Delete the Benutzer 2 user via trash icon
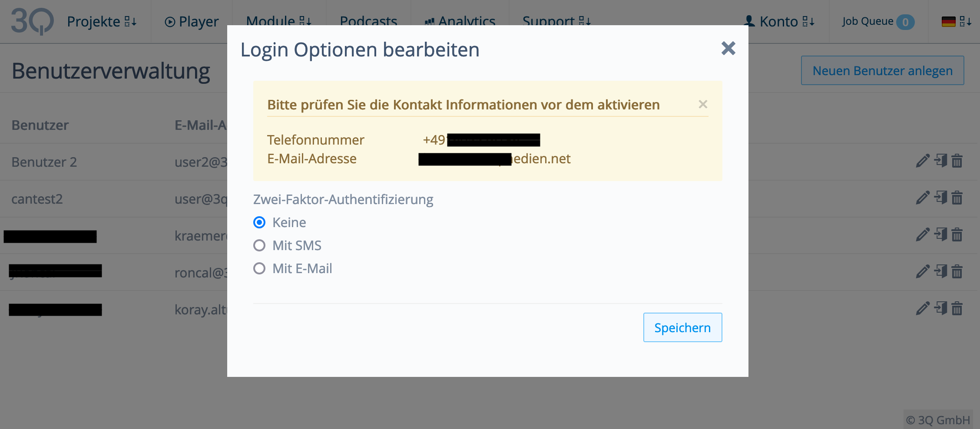Image resolution: width=980 pixels, height=429 pixels. 957,161
